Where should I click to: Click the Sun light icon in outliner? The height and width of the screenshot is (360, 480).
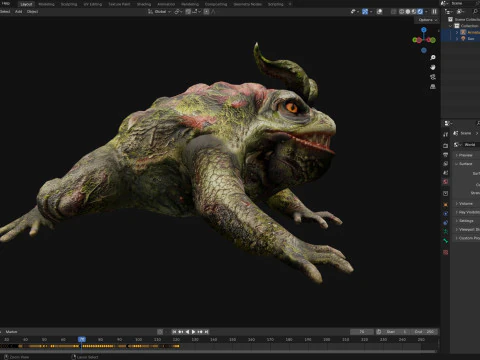pyautogui.click(x=463, y=39)
